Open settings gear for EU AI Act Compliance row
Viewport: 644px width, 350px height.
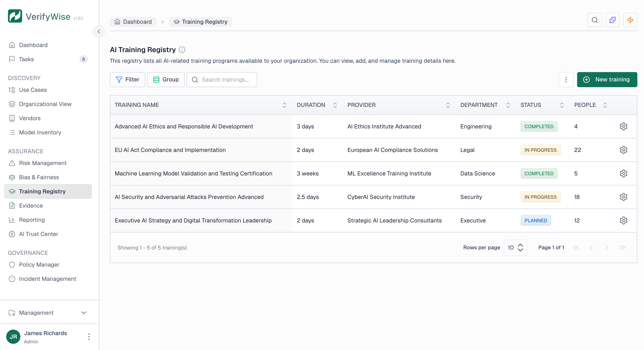pos(623,150)
